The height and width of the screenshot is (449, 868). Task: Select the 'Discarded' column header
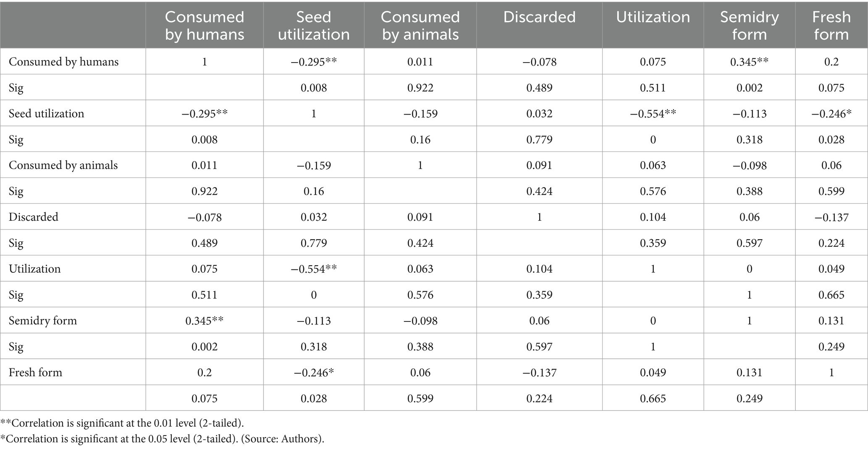(x=539, y=17)
